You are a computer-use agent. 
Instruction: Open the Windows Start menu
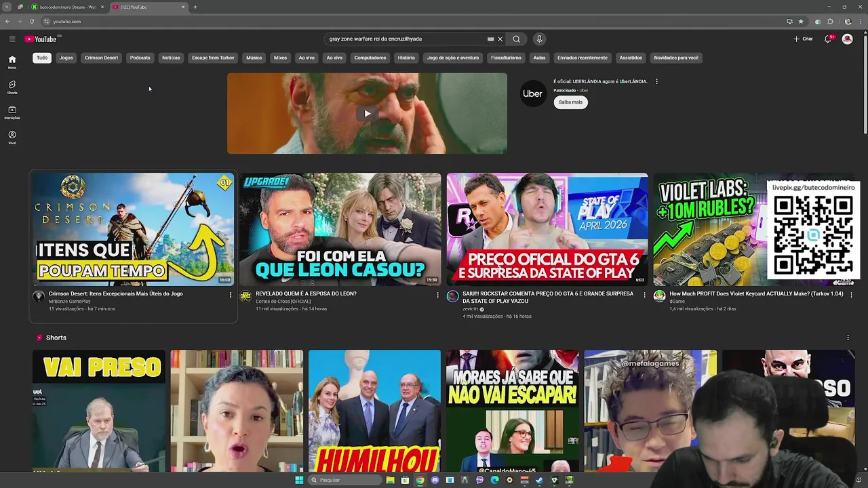click(x=299, y=480)
